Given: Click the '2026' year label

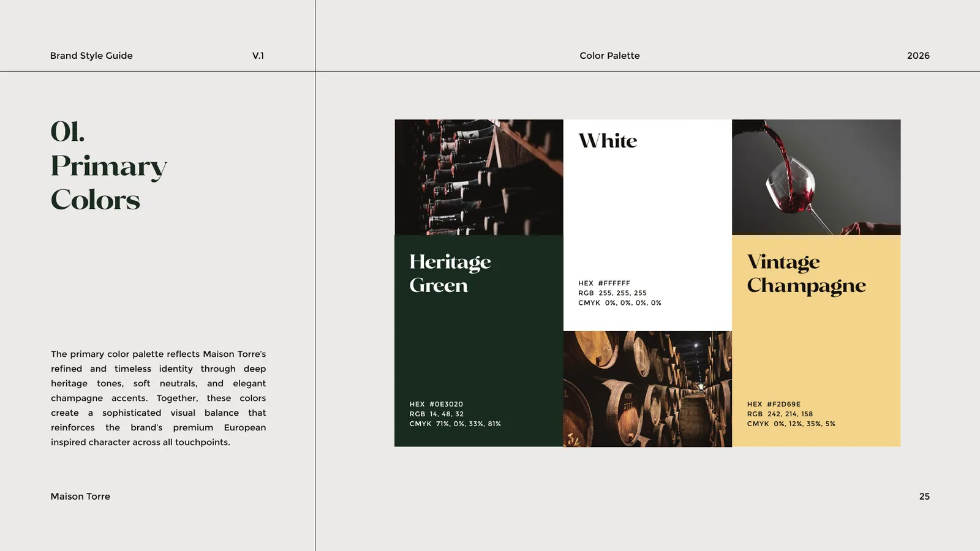Looking at the screenshot, I should tap(918, 56).
